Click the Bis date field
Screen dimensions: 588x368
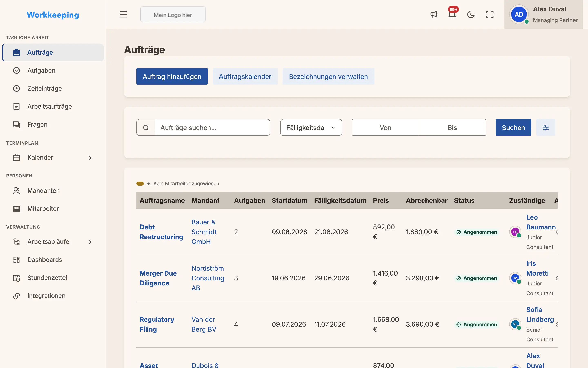tap(452, 128)
